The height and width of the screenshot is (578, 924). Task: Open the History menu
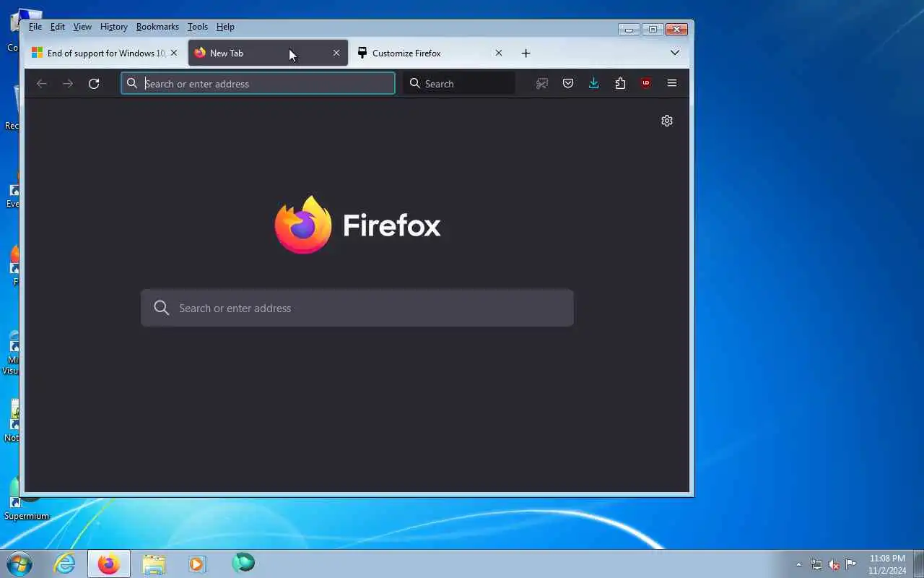[114, 27]
